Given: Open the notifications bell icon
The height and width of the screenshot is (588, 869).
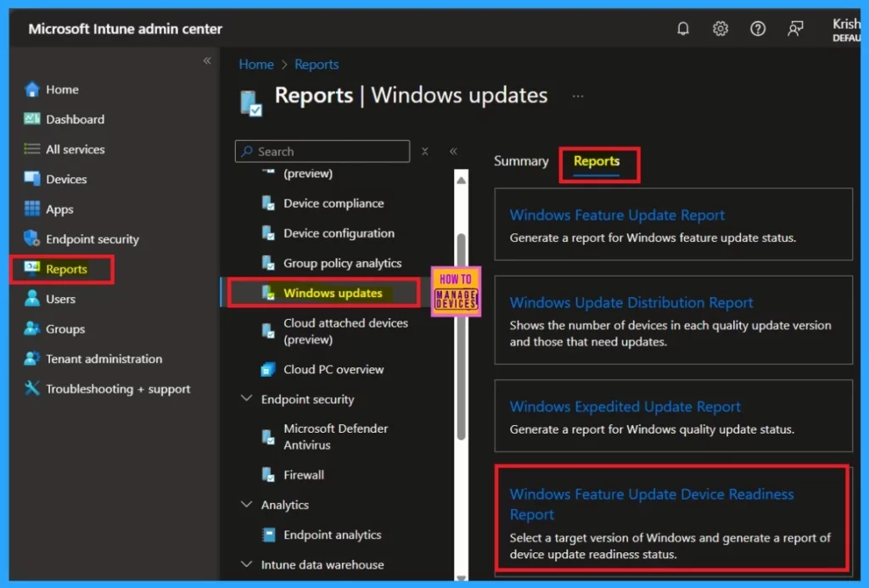Looking at the screenshot, I should click(x=683, y=28).
